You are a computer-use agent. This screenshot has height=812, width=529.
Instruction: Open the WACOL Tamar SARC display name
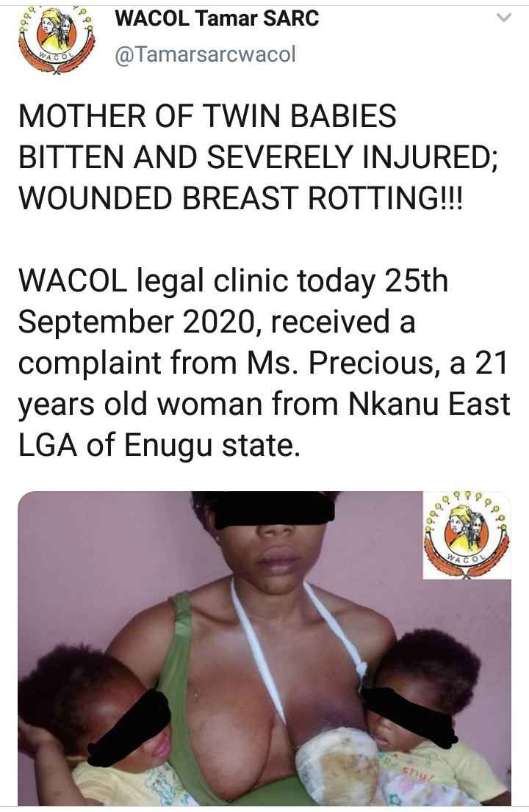click(x=217, y=18)
